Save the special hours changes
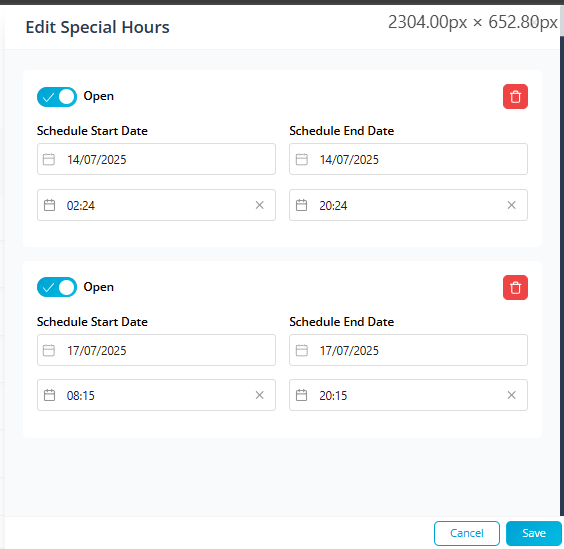 click(534, 533)
